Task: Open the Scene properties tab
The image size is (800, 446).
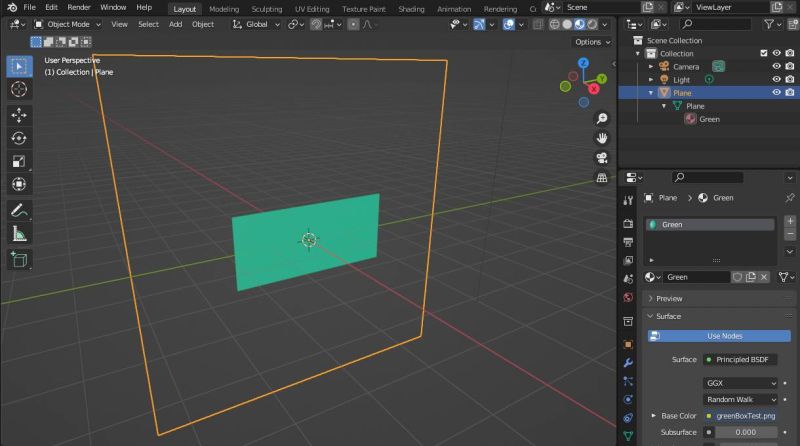Action: [628, 279]
